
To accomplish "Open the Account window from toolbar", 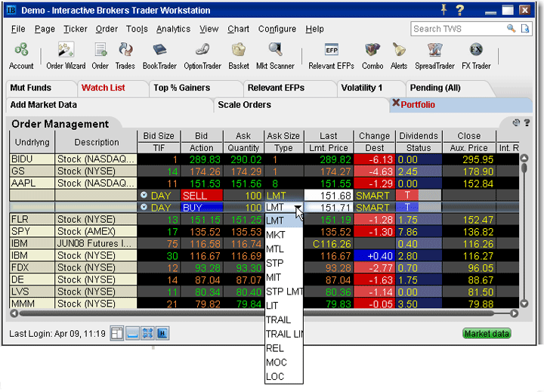I will click(21, 56).
